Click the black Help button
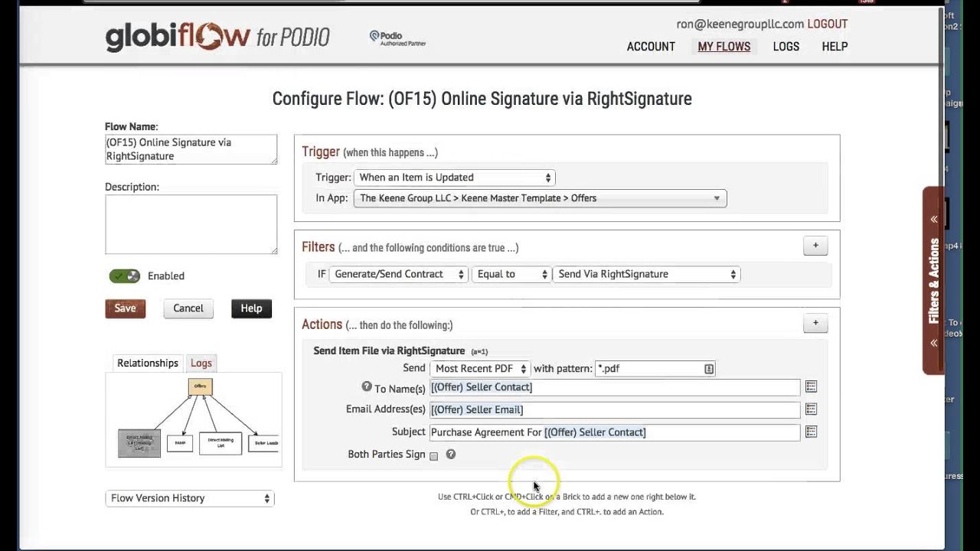This screenshot has height=551, width=980. click(x=251, y=308)
